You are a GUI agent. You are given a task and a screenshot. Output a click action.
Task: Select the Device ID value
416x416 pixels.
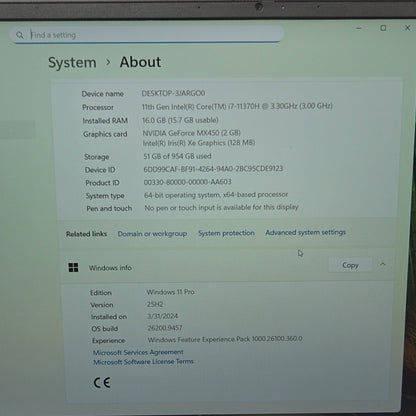pyautogui.click(x=213, y=169)
